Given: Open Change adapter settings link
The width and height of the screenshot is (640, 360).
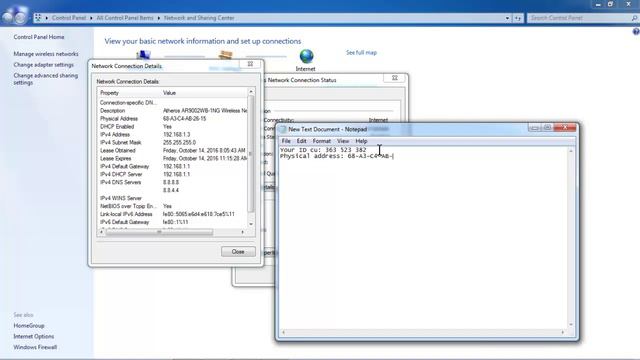Looking at the screenshot, I should (44, 64).
